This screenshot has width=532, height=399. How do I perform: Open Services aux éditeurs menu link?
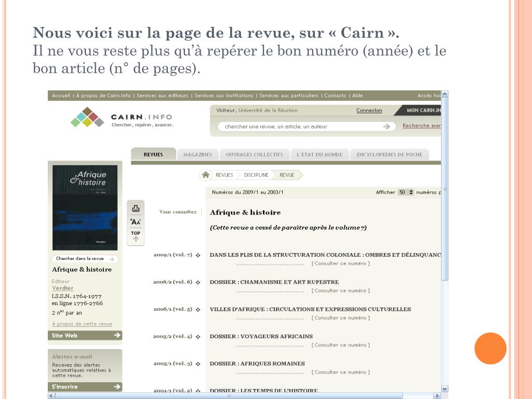click(163, 96)
